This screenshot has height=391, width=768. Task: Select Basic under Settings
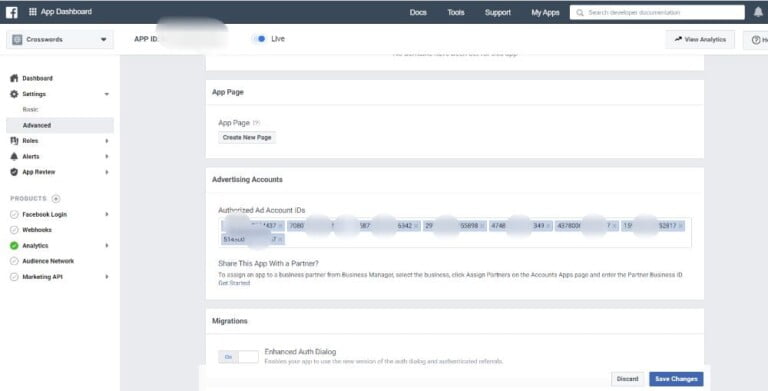click(x=30, y=110)
